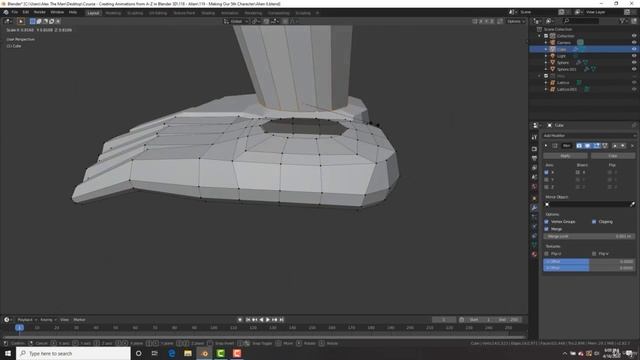Open the Modifiers wrench properties tab
The width and height of the screenshot is (640, 360).
[x=534, y=208]
